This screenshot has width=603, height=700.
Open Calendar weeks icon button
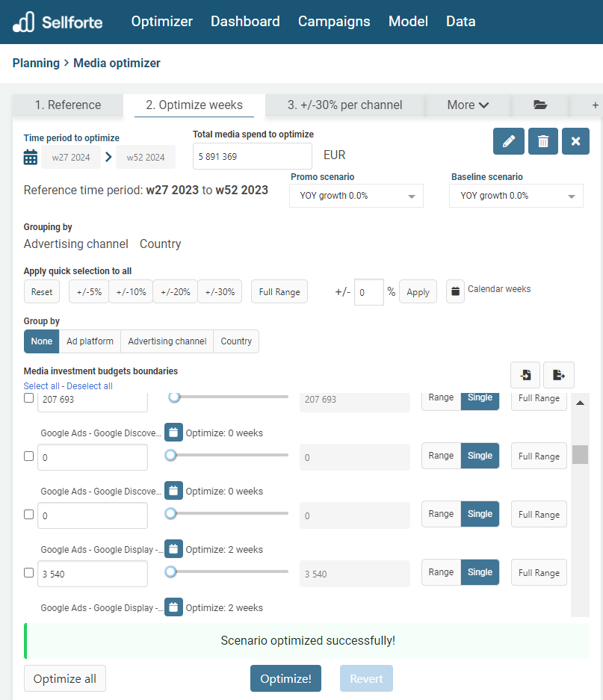455,291
